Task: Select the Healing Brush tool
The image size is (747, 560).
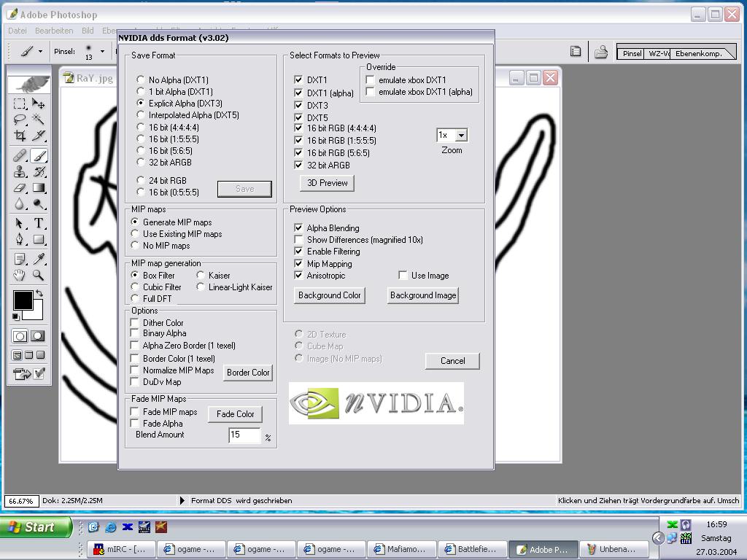Action: pyautogui.click(x=20, y=156)
